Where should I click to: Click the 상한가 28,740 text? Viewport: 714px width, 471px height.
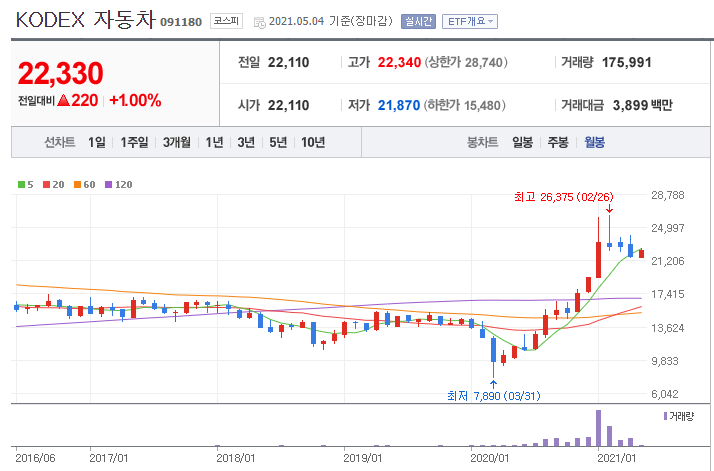point(466,62)
